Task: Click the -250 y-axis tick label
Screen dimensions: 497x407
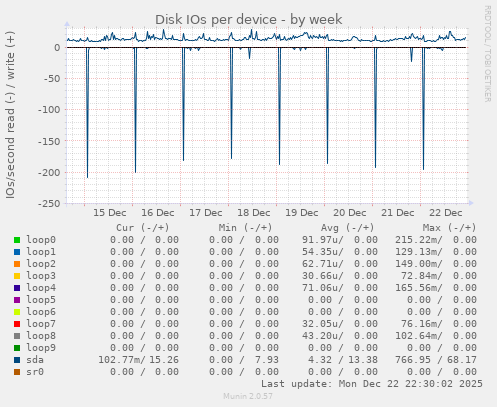Action: [x=49, y=203]
